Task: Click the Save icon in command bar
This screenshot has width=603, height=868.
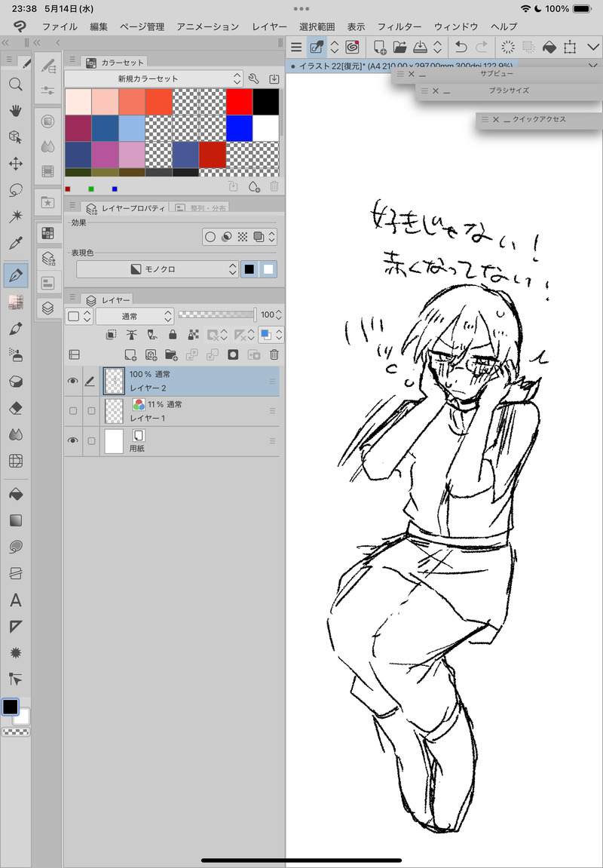Action: tap(421, 47)
